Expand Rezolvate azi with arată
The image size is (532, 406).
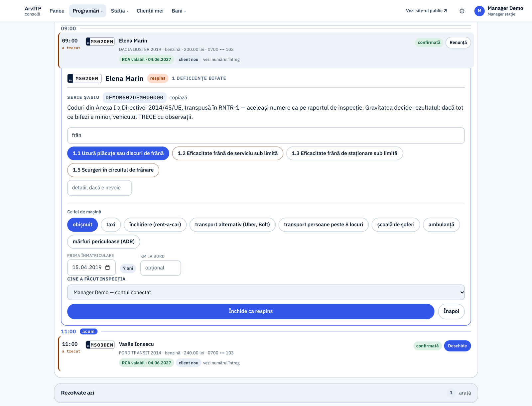tap(465, 393)
